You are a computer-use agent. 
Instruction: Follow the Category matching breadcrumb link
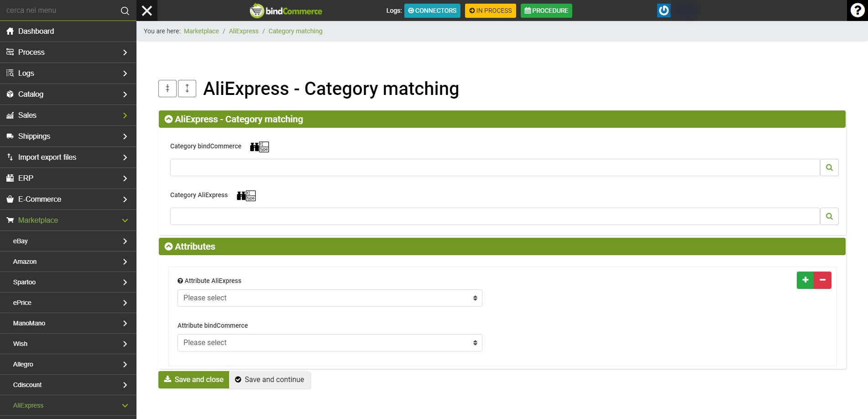pyautogui.click(x=295, y=31)
